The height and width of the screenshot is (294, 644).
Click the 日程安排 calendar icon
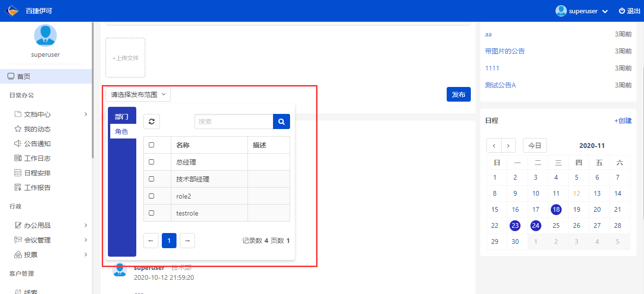18,173
